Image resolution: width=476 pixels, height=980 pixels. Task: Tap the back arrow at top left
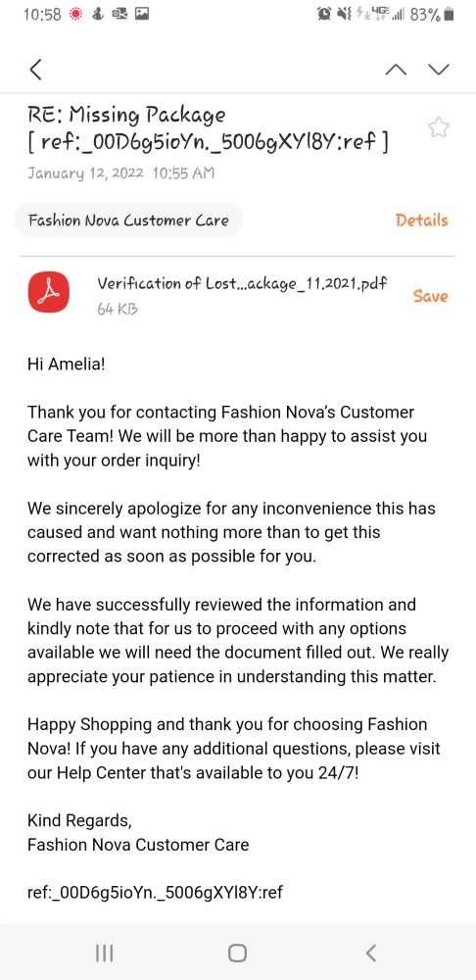[x=36, y=70]
